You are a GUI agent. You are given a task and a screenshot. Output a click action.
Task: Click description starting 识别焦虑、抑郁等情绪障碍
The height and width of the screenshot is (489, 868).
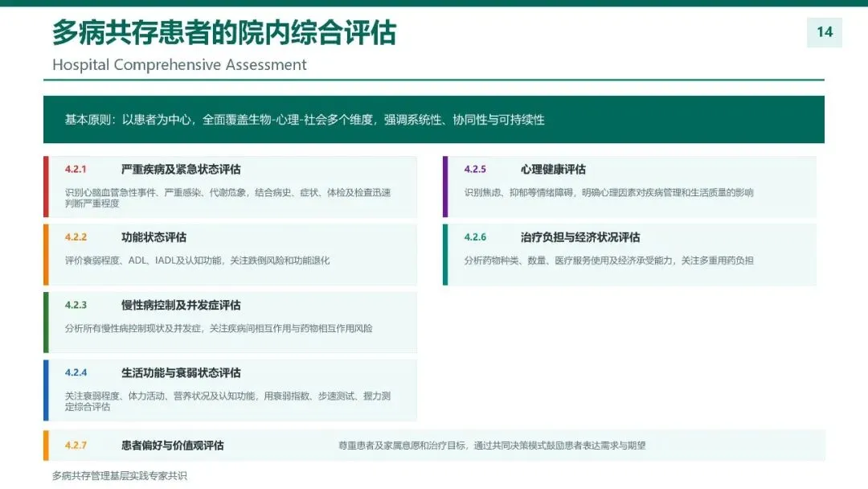pos(609,193)
